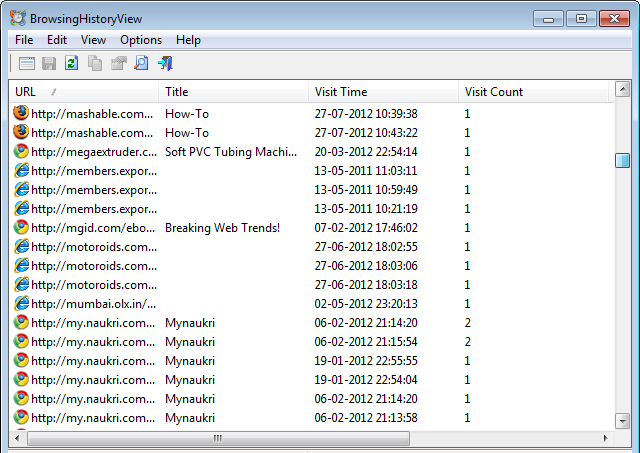Click the Refresh toolbar icon
Viewport: 640px width, 453px height.
tap(72, 64)
